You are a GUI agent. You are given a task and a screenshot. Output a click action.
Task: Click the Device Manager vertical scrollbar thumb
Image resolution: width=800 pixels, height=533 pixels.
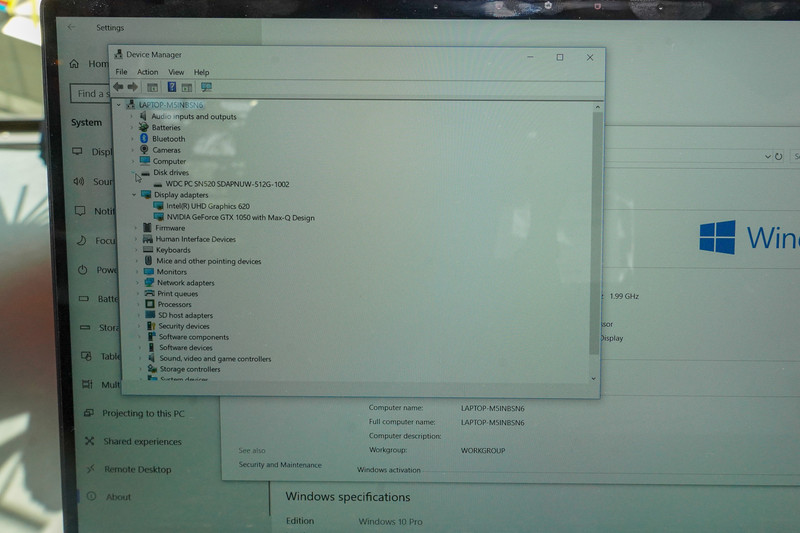(x=595, y=233)
